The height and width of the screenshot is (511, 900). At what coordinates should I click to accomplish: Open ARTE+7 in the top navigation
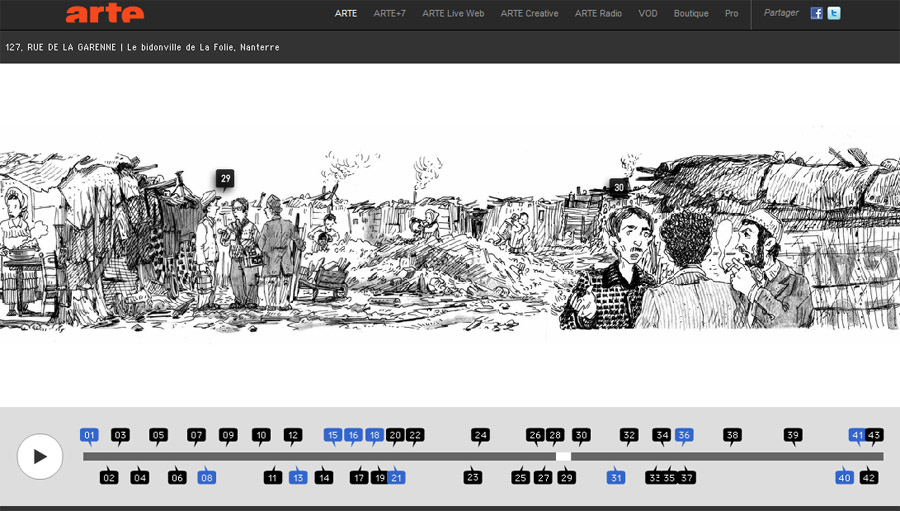389,13
